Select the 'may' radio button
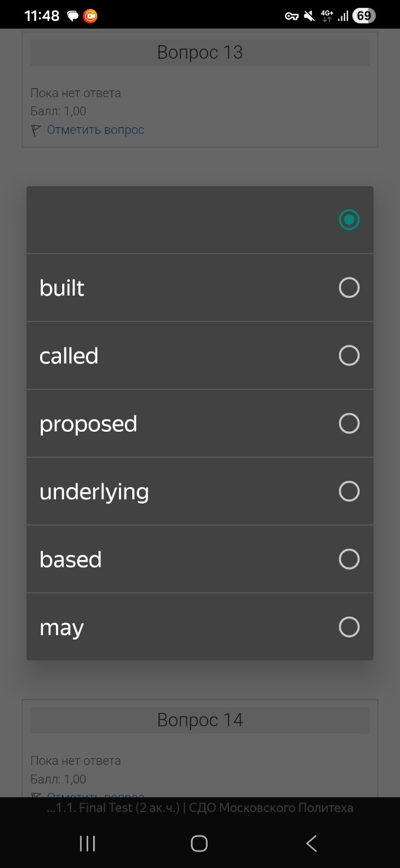The height and width of the screenshot is (868, 400). (349, 627)
